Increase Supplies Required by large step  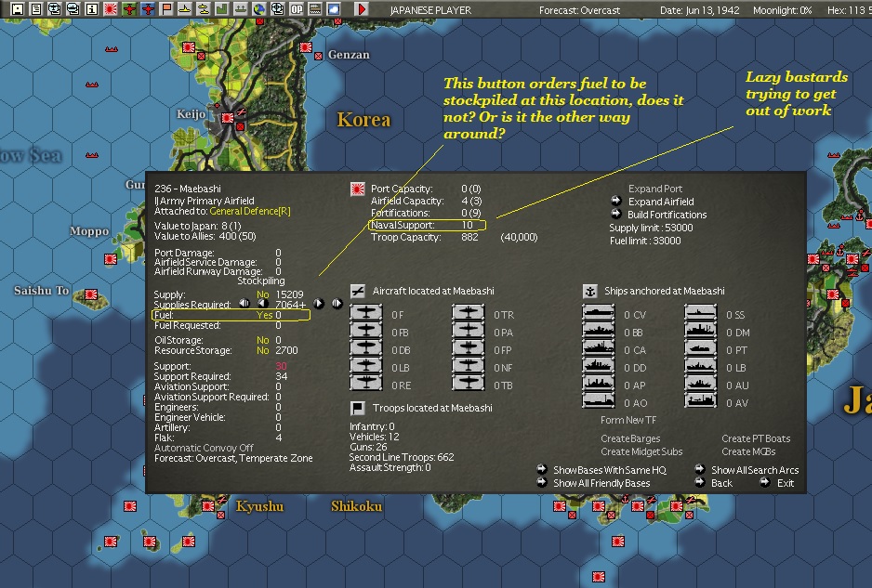[337, 304]
